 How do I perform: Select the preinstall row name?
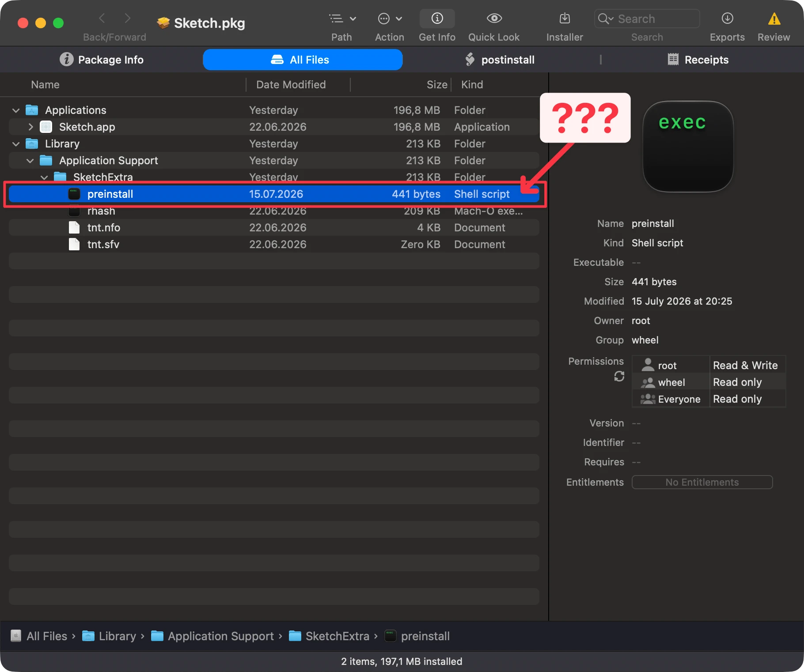110,194
